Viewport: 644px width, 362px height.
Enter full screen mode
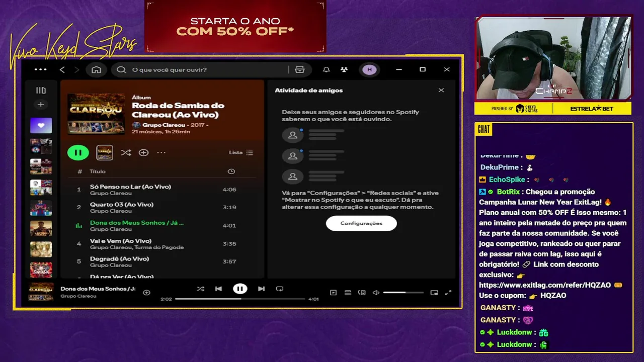click(448, 292)
